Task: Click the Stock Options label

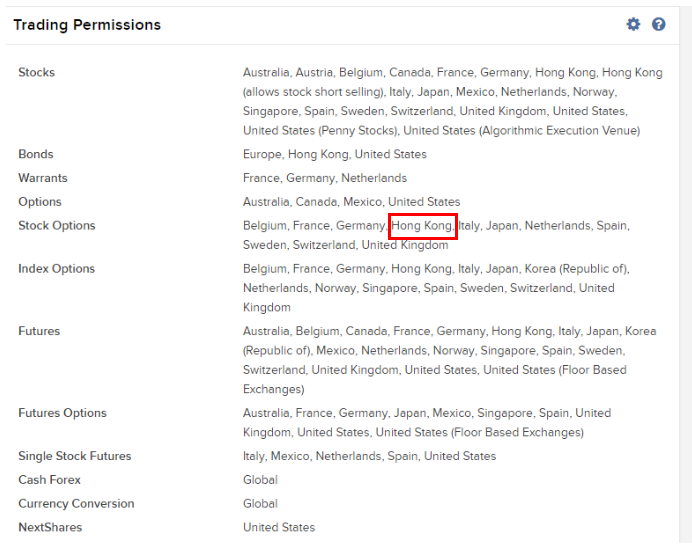Action: click(x=57, y=226)
